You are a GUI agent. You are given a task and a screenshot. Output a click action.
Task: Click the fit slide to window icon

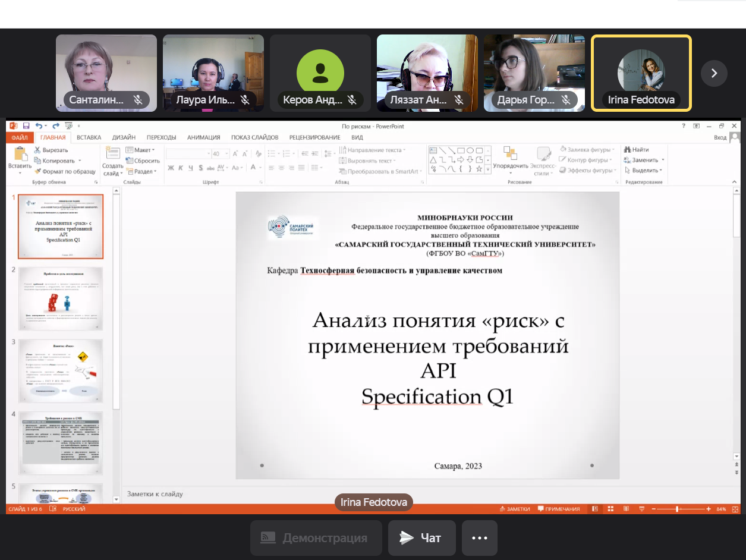[x=735, y=509]
